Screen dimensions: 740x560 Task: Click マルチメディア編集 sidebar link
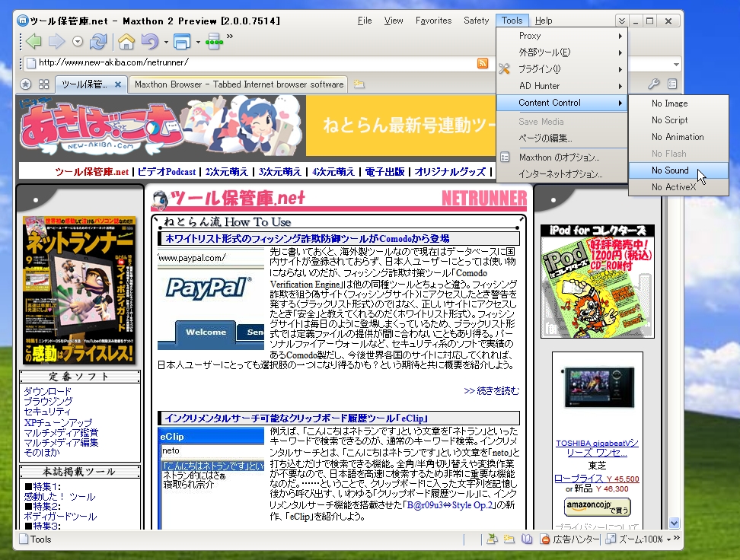(61, 443)
